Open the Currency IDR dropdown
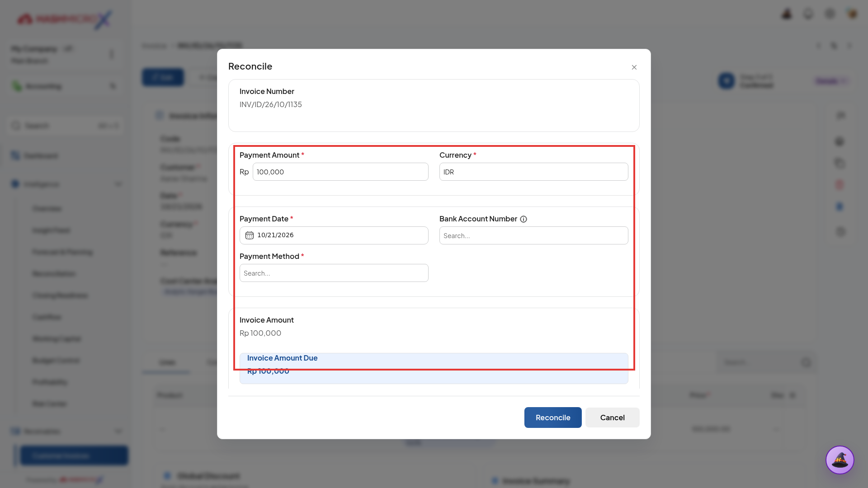 [x=533, y=172]
